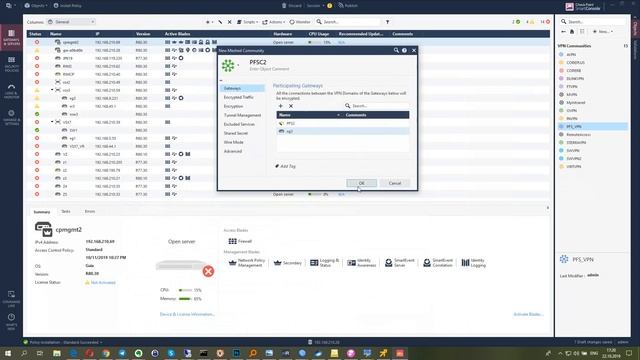Open Windows Start menu
The width and height of the screenshot is (640, 360).
8,353
